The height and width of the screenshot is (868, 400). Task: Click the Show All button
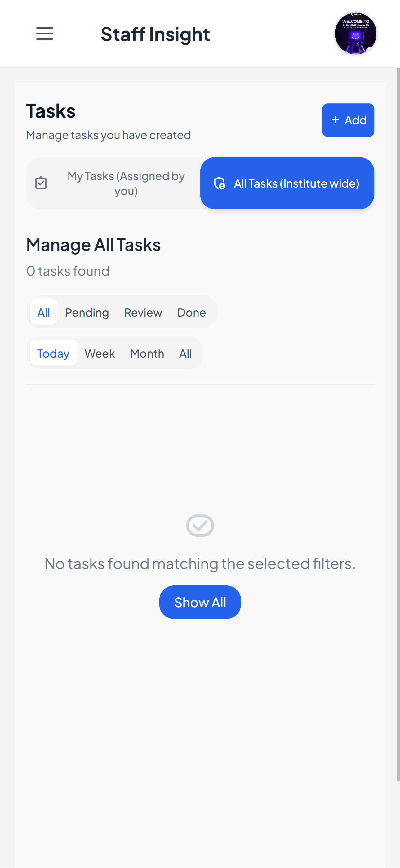(x=200, y=602)
